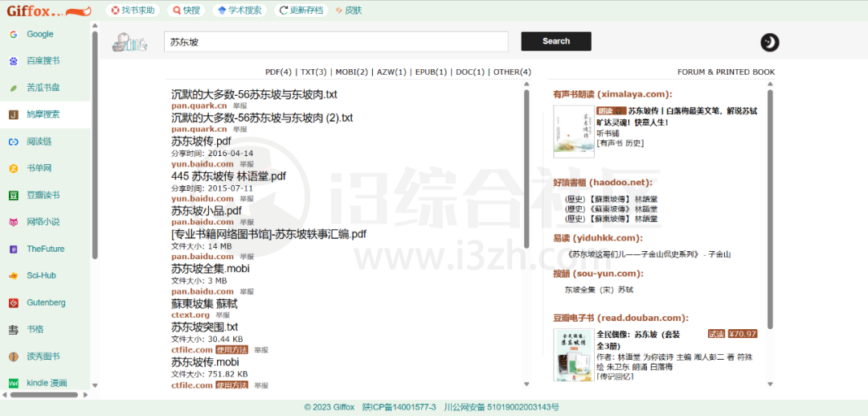Open 苏东坡传.mobi result
Image resolution: width=868 pixels, height=416 pixels.
[x=205, y=362]
